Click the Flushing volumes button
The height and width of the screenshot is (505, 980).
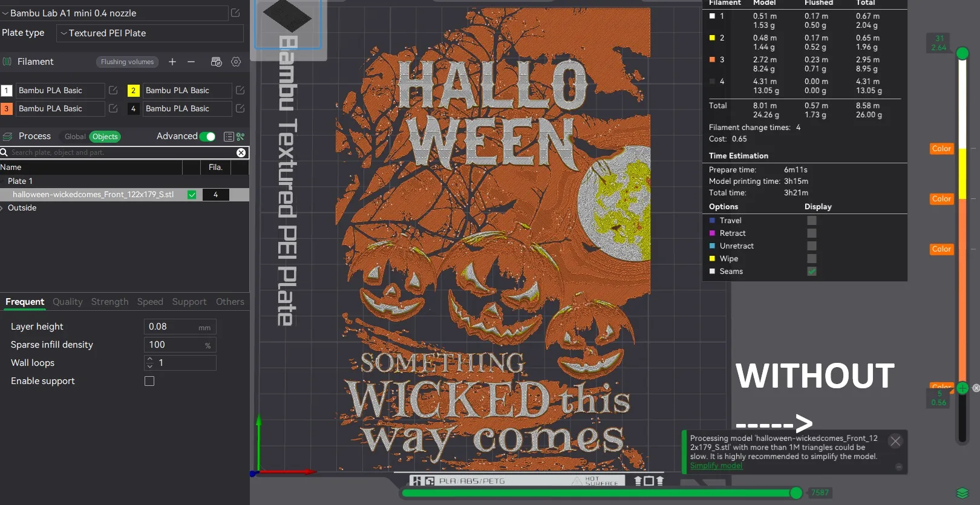click(128, 62)
